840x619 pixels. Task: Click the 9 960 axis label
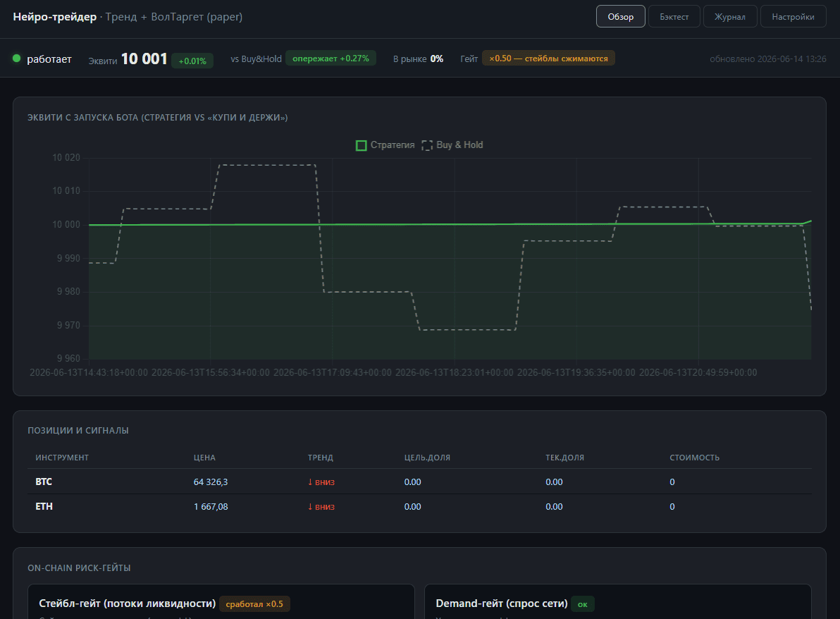coord(68,359)
